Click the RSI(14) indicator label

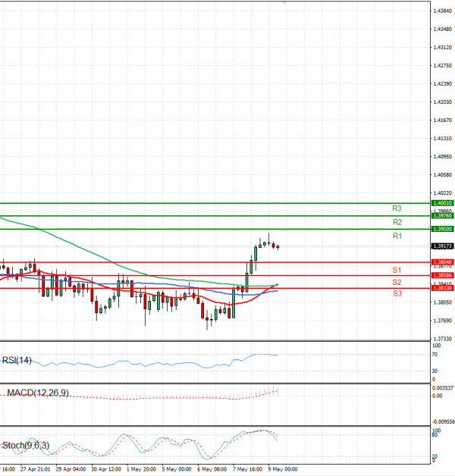click(17, 360)
